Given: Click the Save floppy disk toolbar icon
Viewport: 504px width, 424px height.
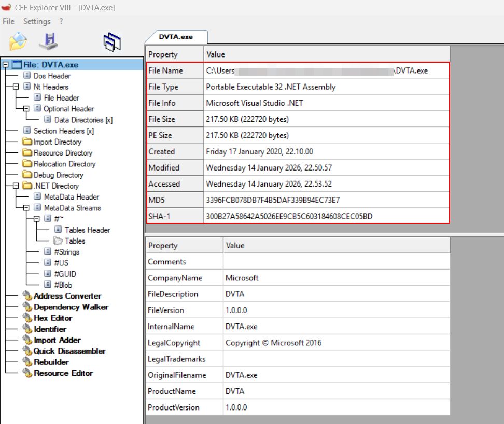Looking at the screenshot, I should 48,41.
